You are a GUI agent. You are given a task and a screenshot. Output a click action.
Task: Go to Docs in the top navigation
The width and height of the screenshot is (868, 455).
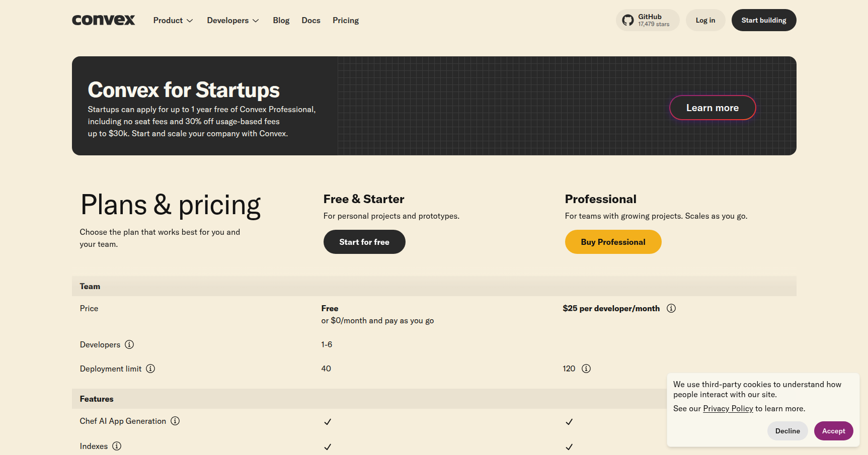click(310, 20)
